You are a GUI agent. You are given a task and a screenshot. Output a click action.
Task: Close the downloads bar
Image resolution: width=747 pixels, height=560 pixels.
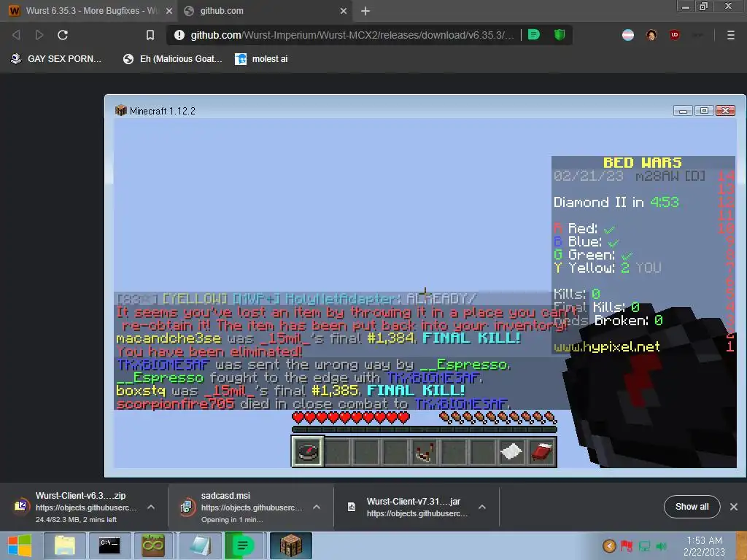click(734, 507)
